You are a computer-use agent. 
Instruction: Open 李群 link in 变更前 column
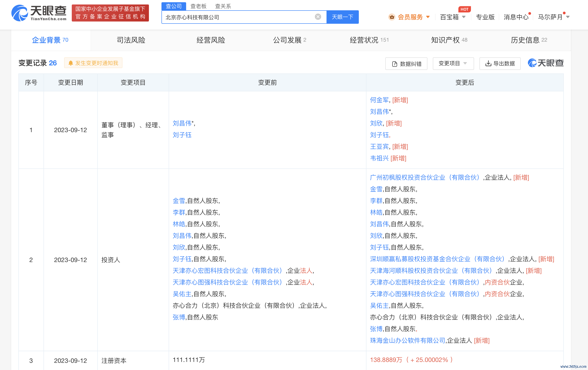179,213
